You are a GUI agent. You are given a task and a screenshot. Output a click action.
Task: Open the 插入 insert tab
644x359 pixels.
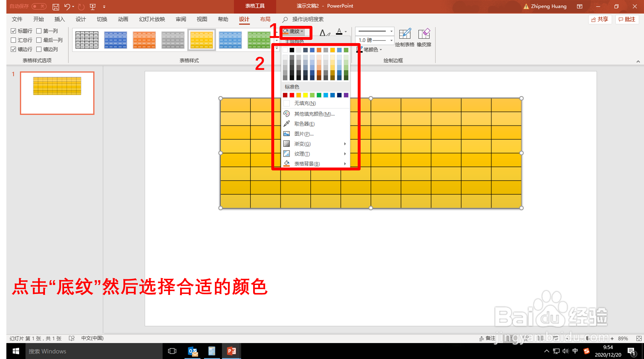[59, 19]
